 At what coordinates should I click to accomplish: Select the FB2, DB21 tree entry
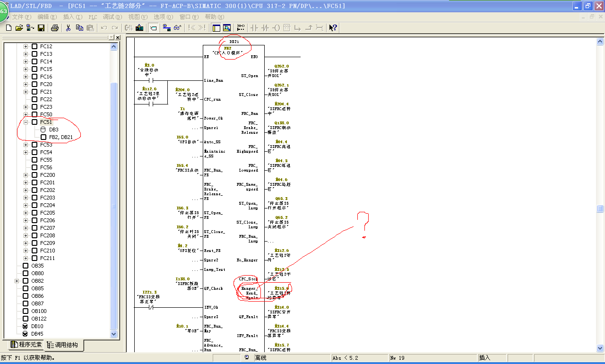coord(60,137)
